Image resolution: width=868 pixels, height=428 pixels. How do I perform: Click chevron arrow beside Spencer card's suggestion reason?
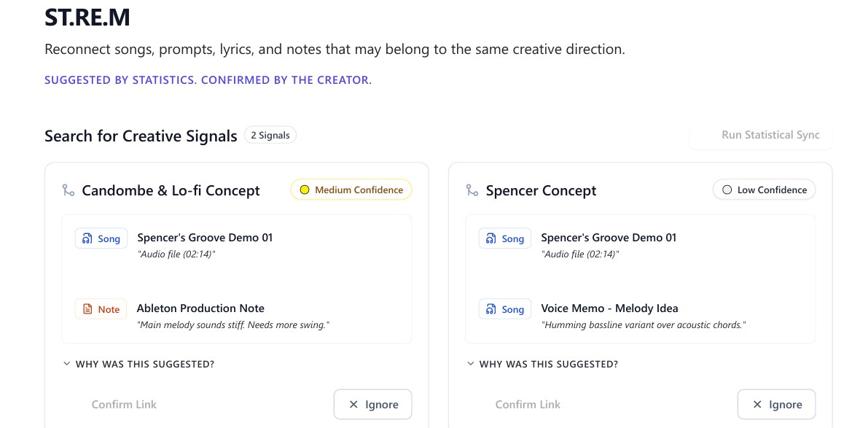pos(471,364)
